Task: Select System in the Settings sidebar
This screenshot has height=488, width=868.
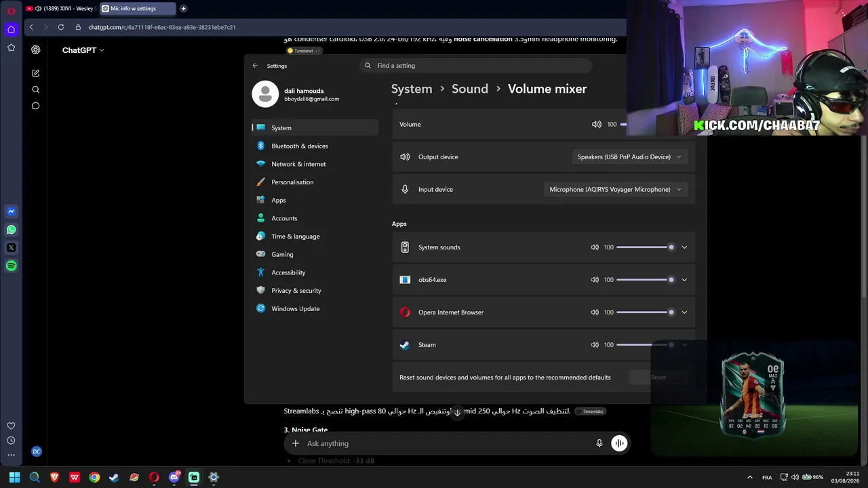Action: coord(315,127)
